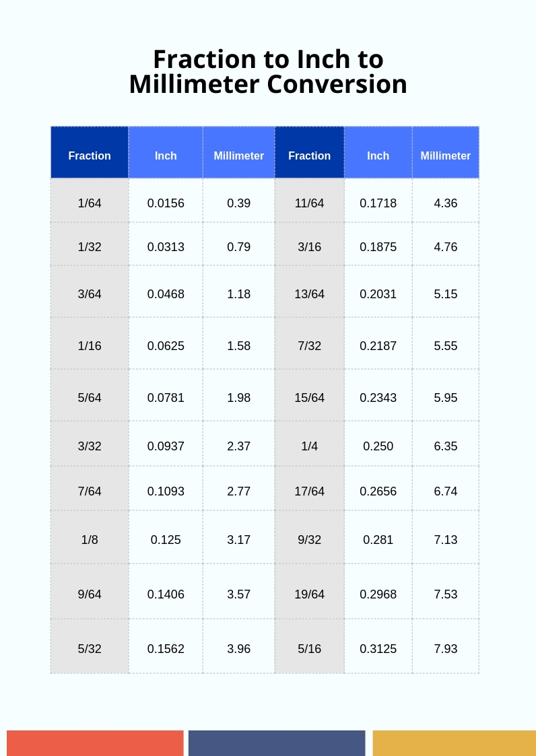The width and height of the screenshot is (536, 756).
Task: Click the red-orange footer color block
Action: 95,743
